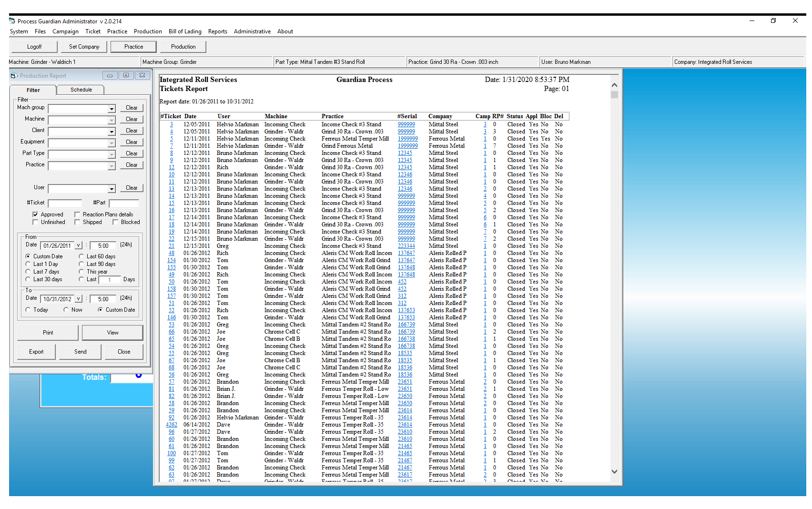Open the Reports menu
This screenshot has width=812, height=509.
(218, 31)
